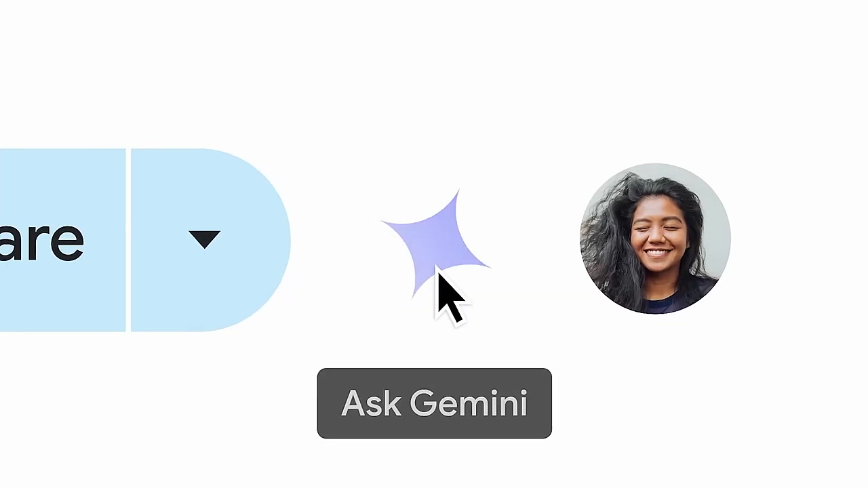Click the account avatar beside the Gemini icon
Image resolution: width=868 pixels, height=488 pixels.
click(655, 239)
